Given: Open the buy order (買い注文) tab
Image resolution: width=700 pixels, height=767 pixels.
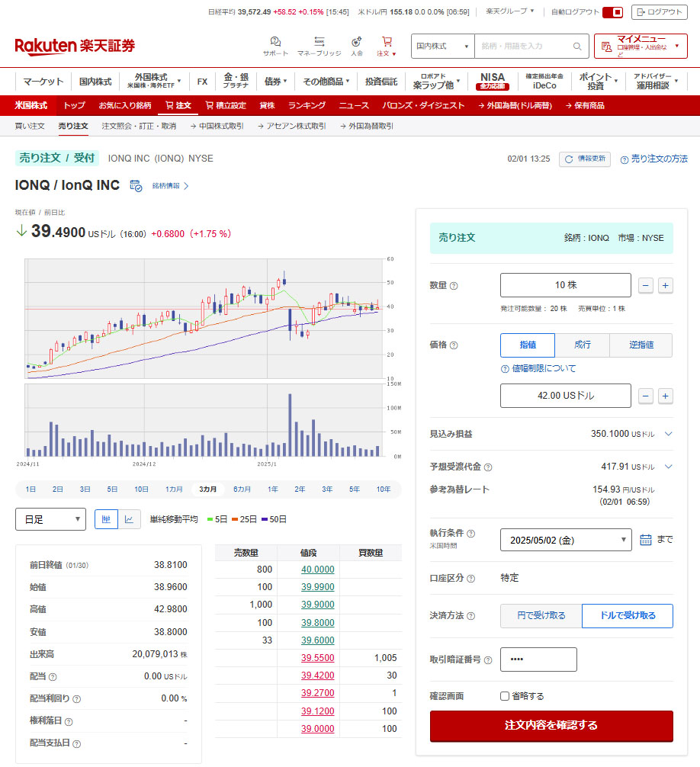Looking at the screenshot, I should click(30, 126).
